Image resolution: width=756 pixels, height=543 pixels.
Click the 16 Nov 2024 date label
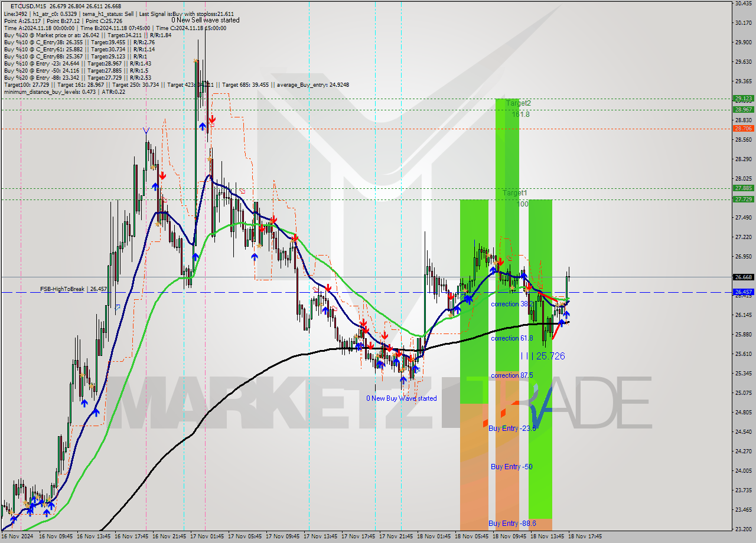pos(16,537)
